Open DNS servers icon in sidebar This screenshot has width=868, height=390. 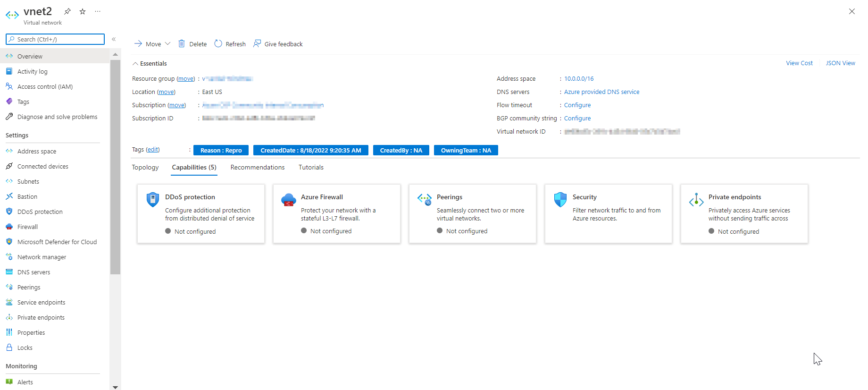[x=9, y=272]
